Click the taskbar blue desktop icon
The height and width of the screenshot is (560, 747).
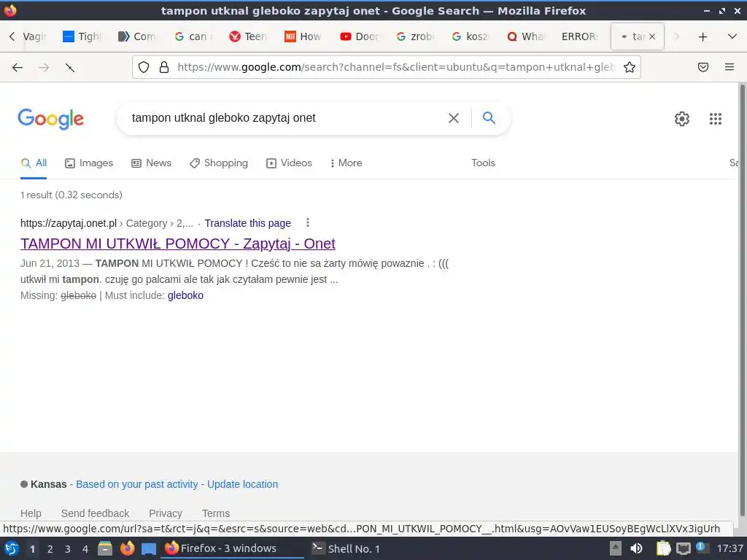point(149,549)
